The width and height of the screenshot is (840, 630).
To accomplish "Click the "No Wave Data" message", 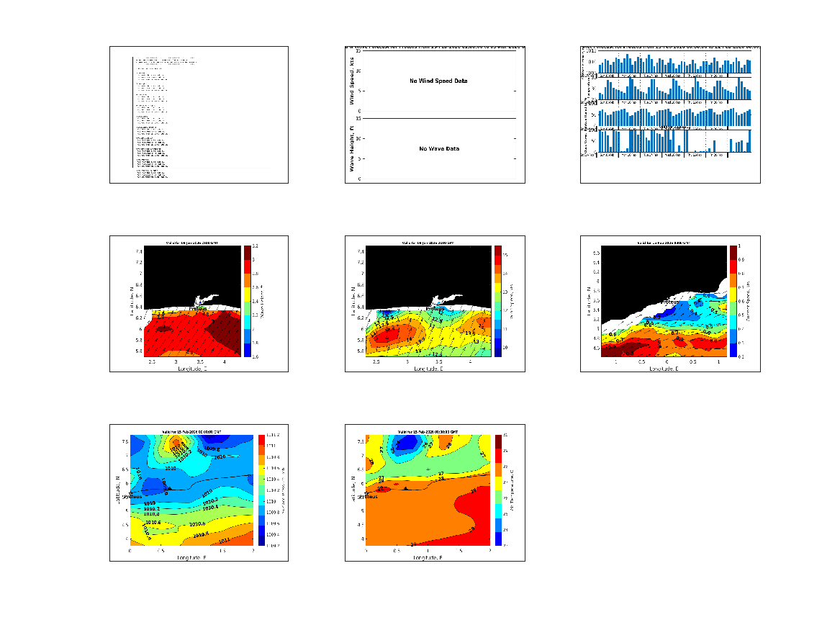I will tap(439, 149).
